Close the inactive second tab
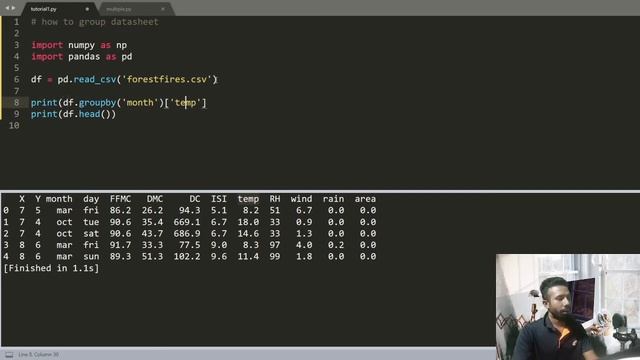This screenshot has height=360, width=640. click(163, 9)
